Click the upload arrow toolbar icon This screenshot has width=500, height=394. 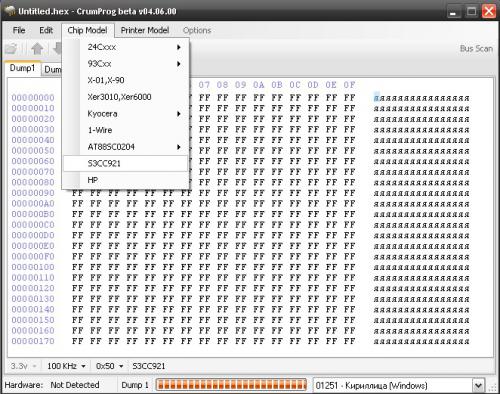pyautogui.click(x=37, y=49)
